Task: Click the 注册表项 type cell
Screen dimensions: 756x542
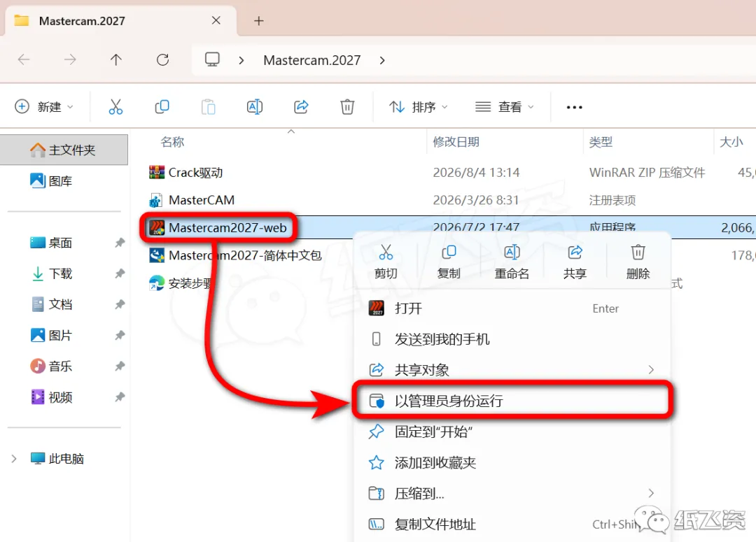Action: tap(612, 200)
